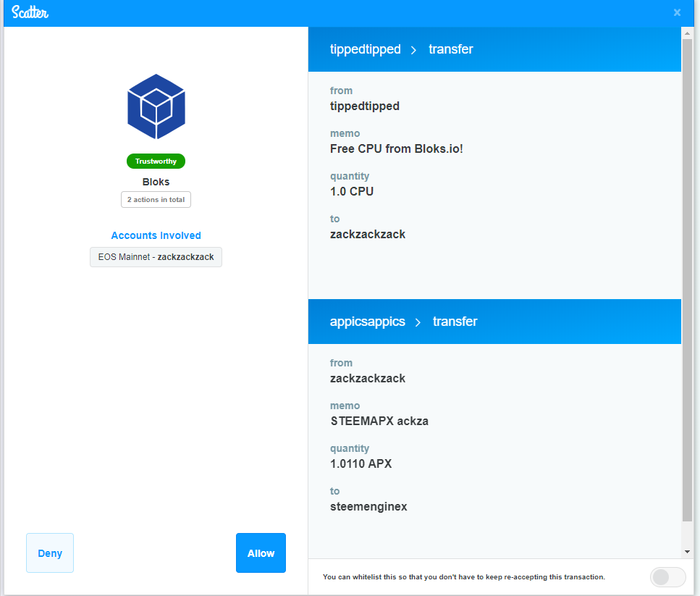Image resolution: width=700 pixels, height=596 pixels.
Task: Toggle the whitelist transaction switch
Action: (668, 576)
